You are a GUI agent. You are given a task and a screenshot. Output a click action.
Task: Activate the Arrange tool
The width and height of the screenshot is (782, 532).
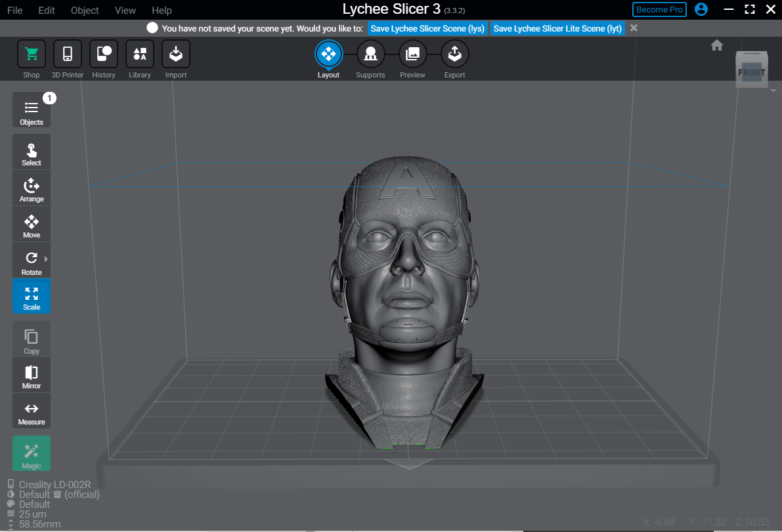(32, 188)
